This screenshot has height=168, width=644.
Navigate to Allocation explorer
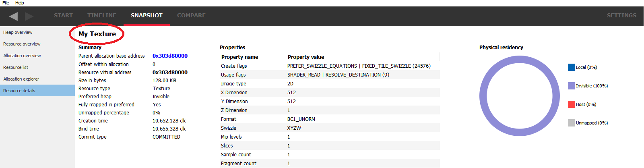(21, 79)
